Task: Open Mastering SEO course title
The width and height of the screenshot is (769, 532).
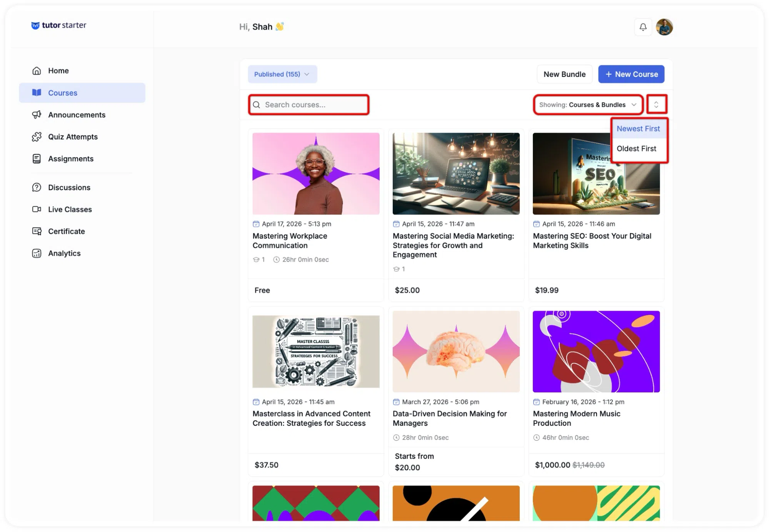Action: tap(592, 241)
